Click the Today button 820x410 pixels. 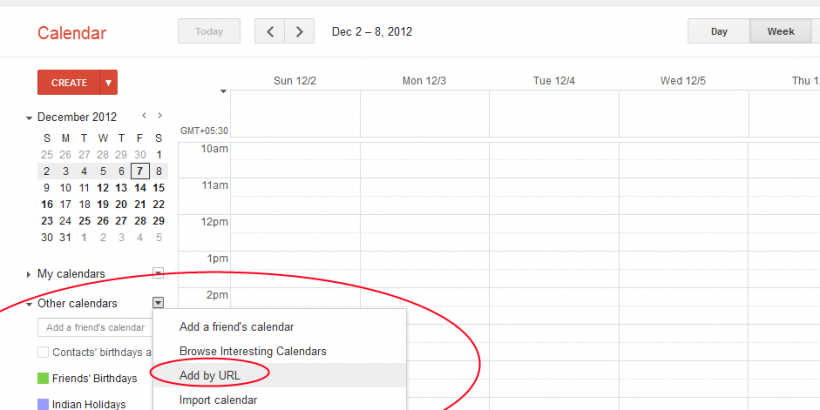pyautogui.click(x=209, y=31)
